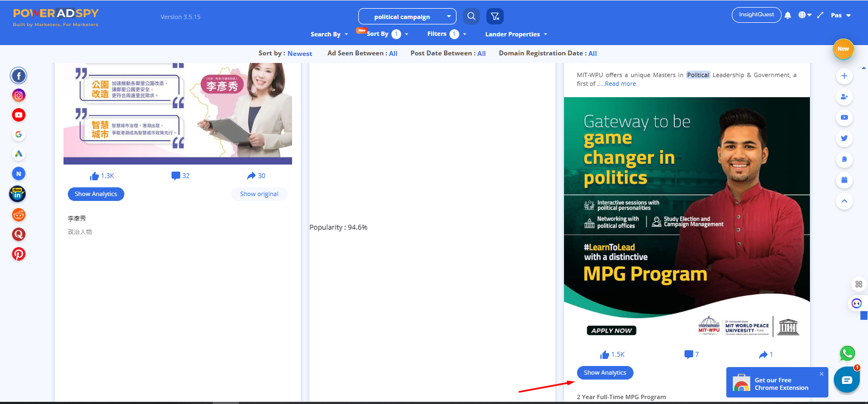Open the video icon in right sidebar
This screenshot has height=404, width=868.
pos(844,117)
